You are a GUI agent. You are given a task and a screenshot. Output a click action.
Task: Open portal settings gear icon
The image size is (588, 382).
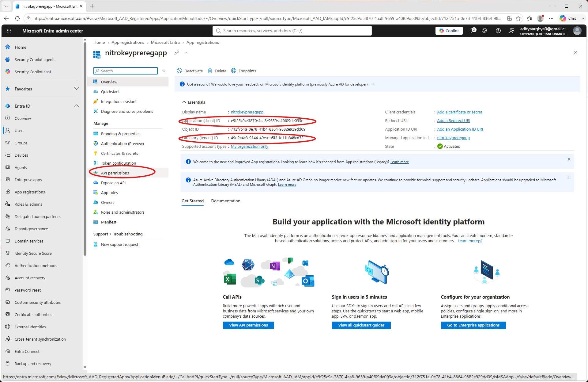(485, 31)
